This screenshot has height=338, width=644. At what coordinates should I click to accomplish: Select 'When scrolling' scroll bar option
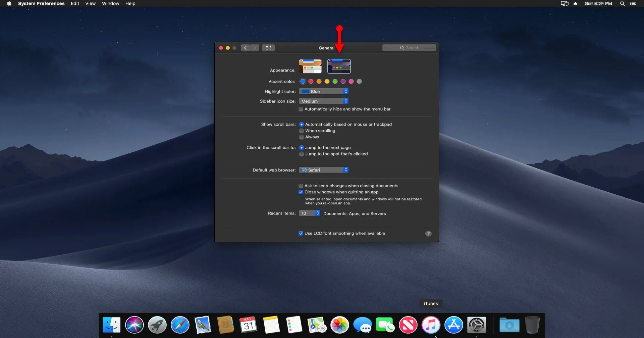pos(302,131)
